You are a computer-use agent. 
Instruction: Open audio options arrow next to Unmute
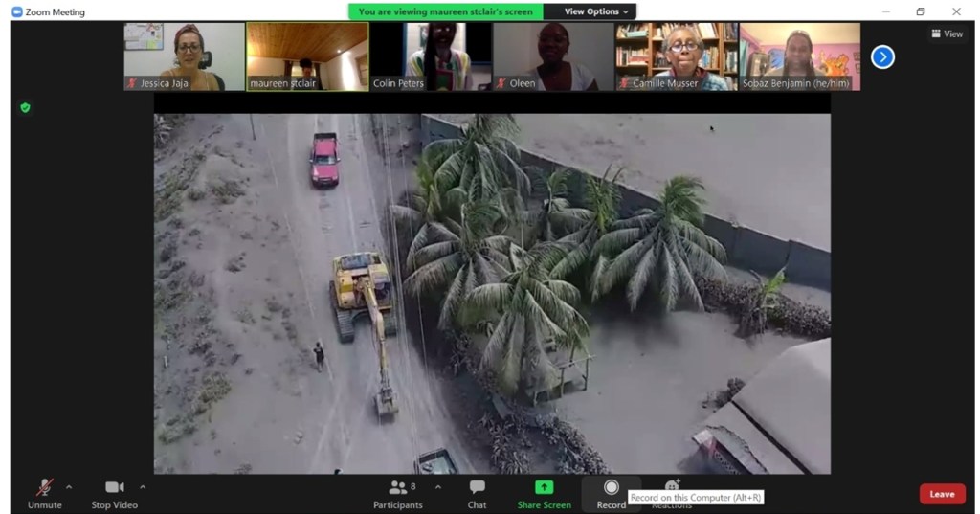pos(69,487)
